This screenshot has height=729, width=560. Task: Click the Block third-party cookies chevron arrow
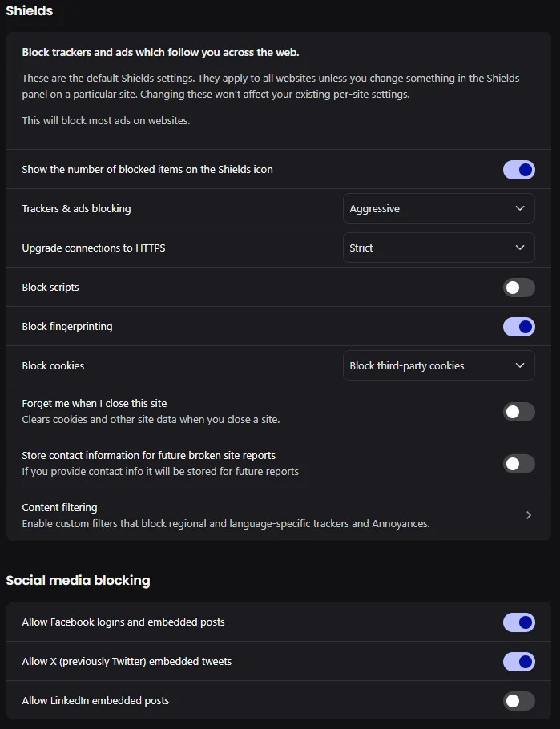520,365
